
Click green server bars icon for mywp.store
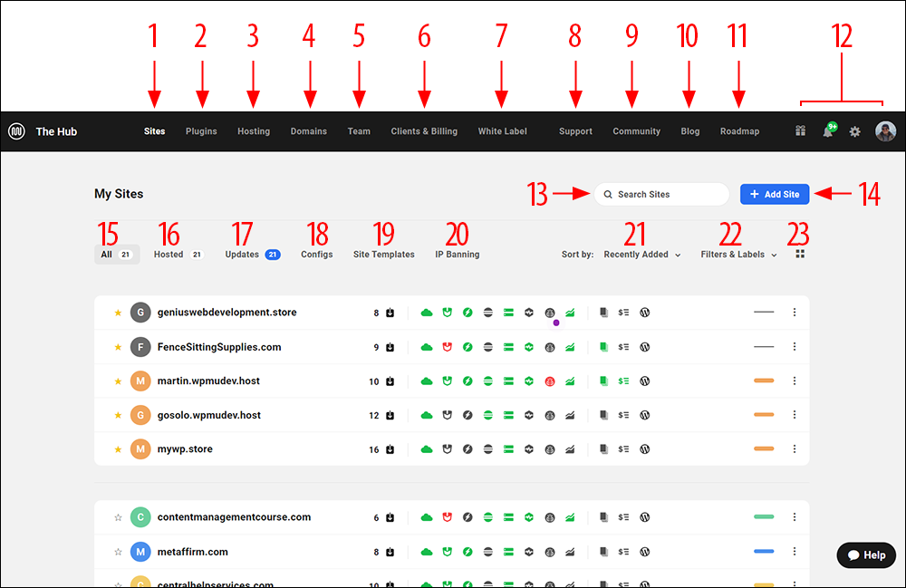(508, 449)
